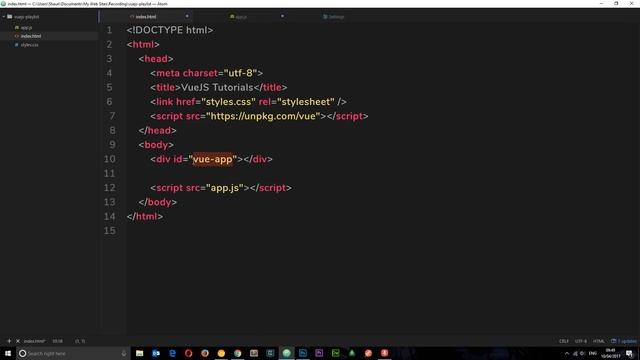Click the index.html file name in status bar
This screenshot has height=360, width=640.
(x=34, y=341)
